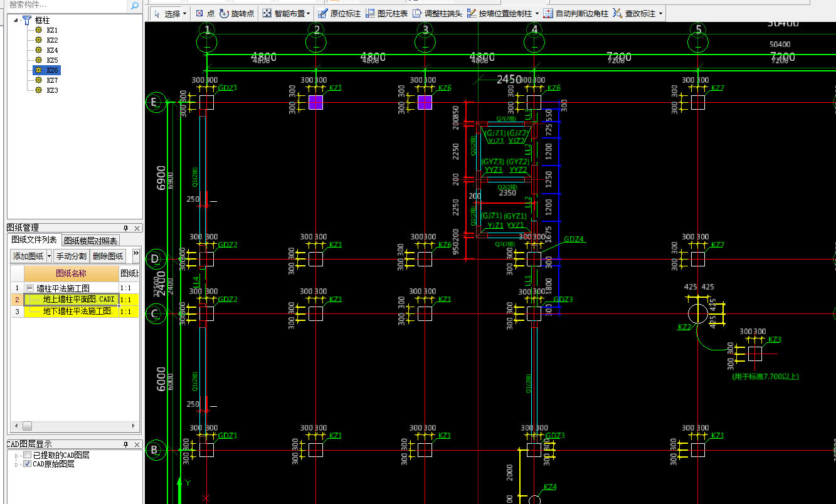Click the 查改标注 edit annotation tool

[x=633, y=13]
